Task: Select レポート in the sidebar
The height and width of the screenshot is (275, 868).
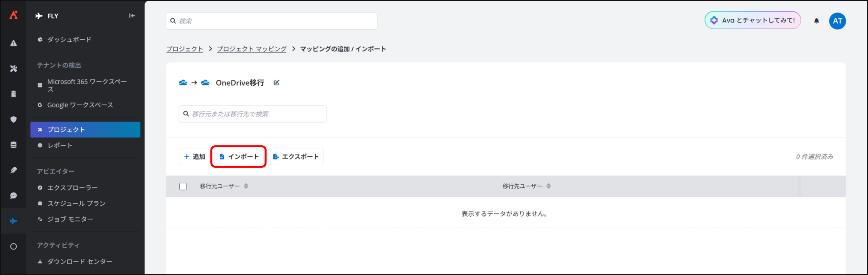Action: (x=60, y=145)
